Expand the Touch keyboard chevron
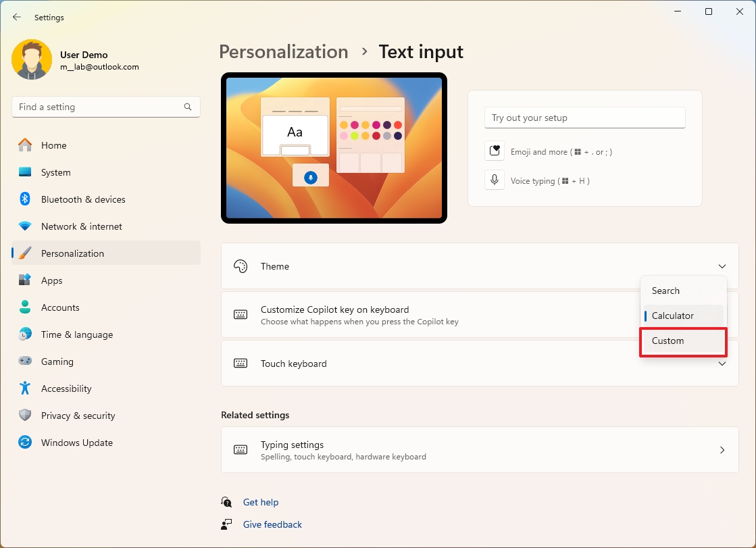This screenshot has width=756, height=548. (722, 364)
